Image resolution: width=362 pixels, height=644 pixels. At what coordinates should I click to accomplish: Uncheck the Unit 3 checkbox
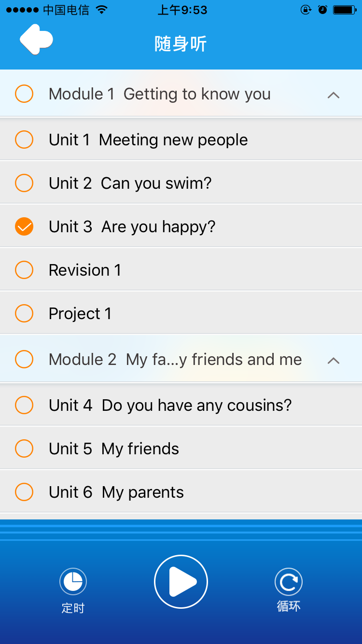coord(24,226)
